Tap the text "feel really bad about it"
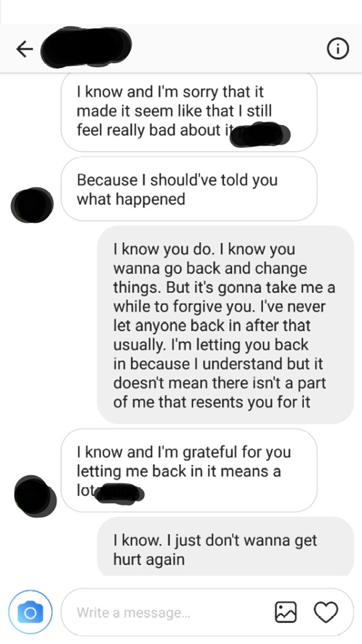This screenshot has width=362, height=644. tap(155, 130)
